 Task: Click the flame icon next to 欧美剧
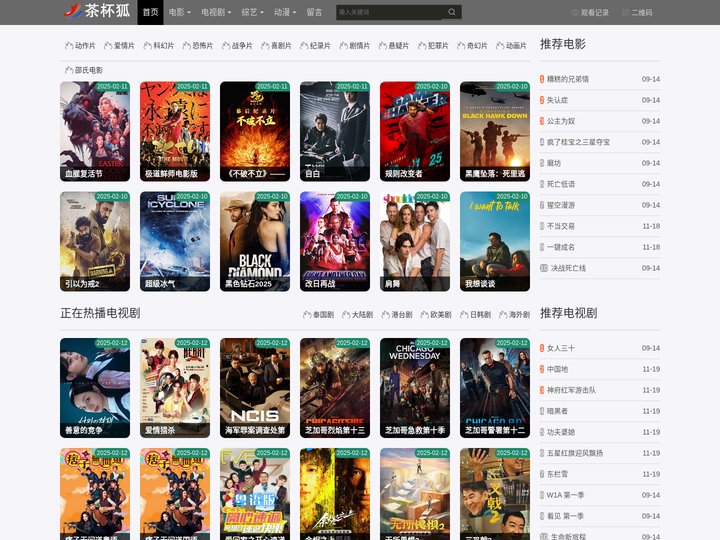click(x=425, y=315)
